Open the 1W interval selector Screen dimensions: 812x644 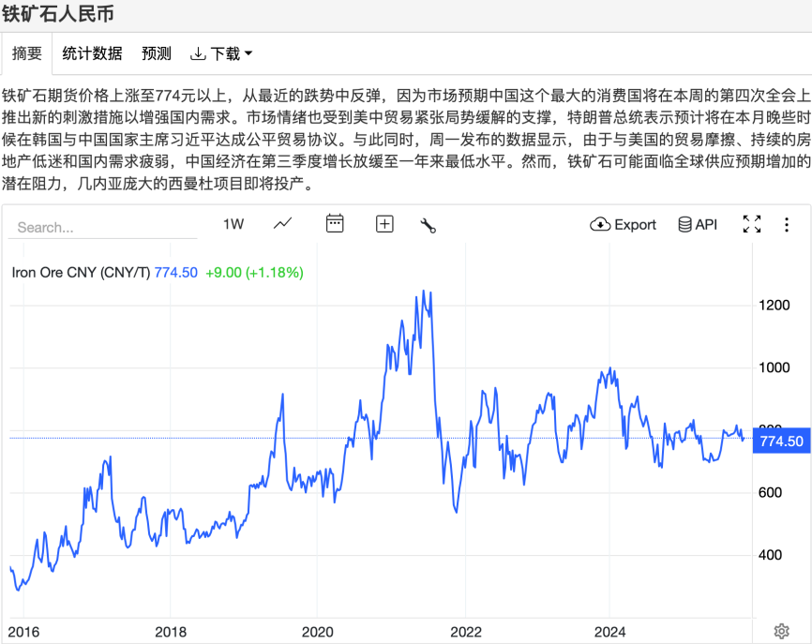(x=233, y=224)
